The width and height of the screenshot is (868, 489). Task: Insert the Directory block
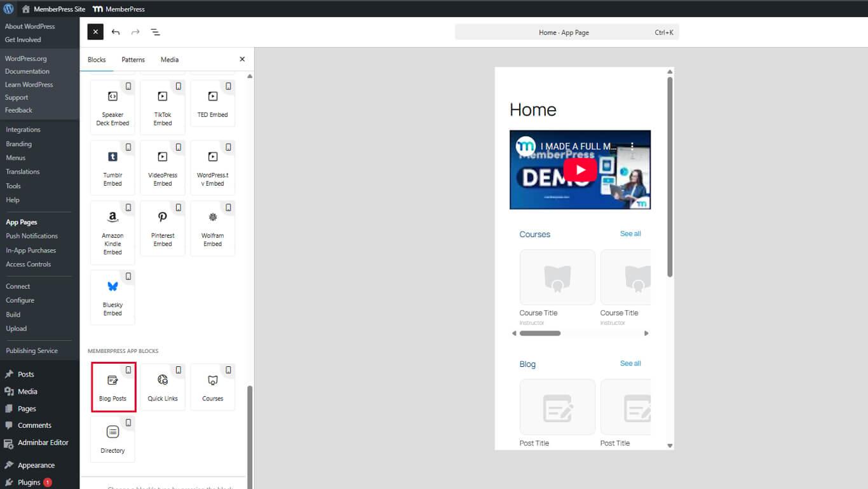pos(112,439)
